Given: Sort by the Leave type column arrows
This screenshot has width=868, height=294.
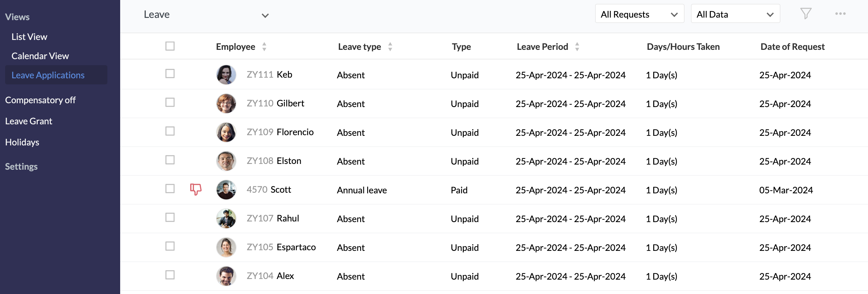Looking at the screenshot, I should pyautogui.click(x=390, y=47).
